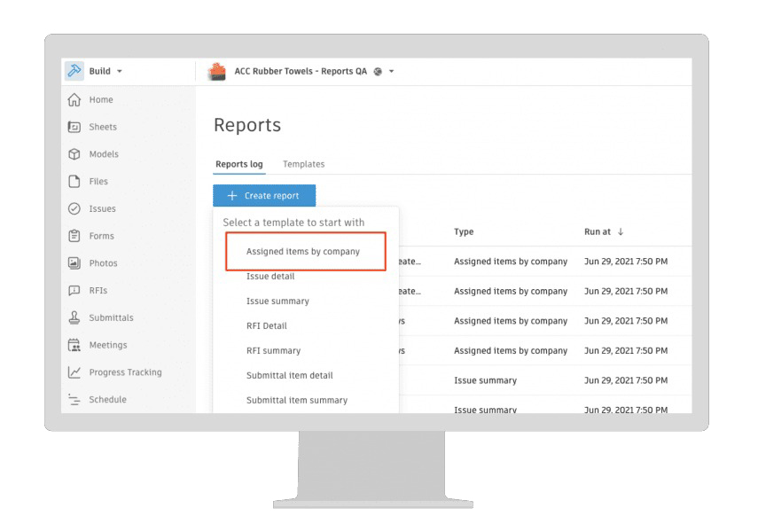Open Progress Tracking

(x=126, y=372)
